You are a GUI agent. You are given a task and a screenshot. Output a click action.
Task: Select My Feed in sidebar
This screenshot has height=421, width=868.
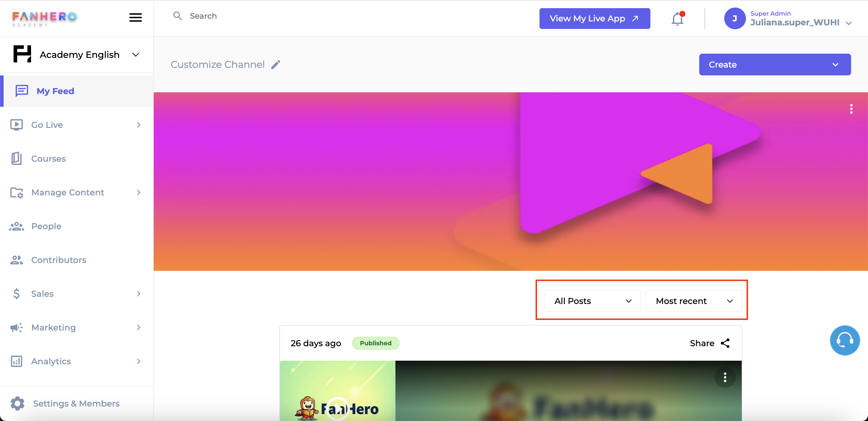77,91
